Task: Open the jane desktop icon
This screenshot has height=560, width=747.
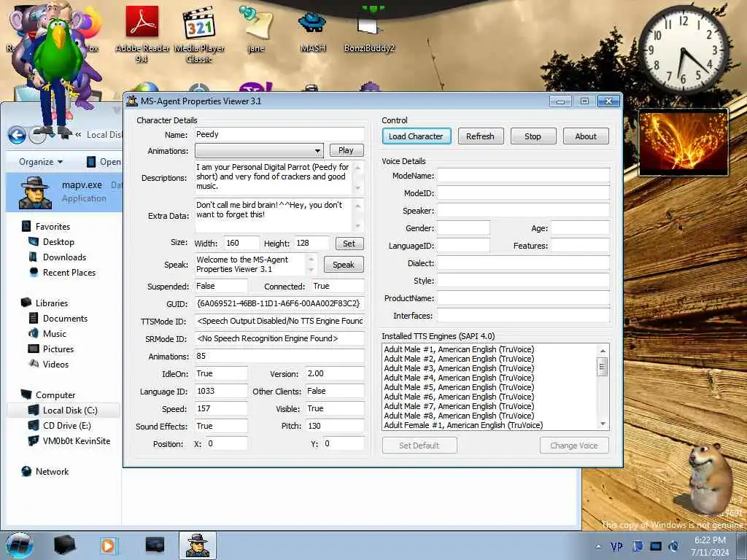Action: click(256, 28)
